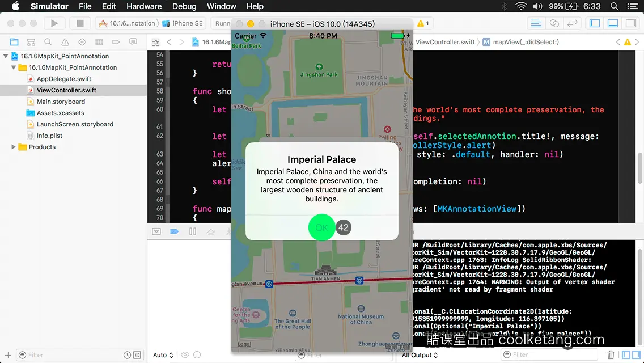Viewport: 644px width, 363px height.
Task: Click the Spotlight search icon
Action: (615, 6)
